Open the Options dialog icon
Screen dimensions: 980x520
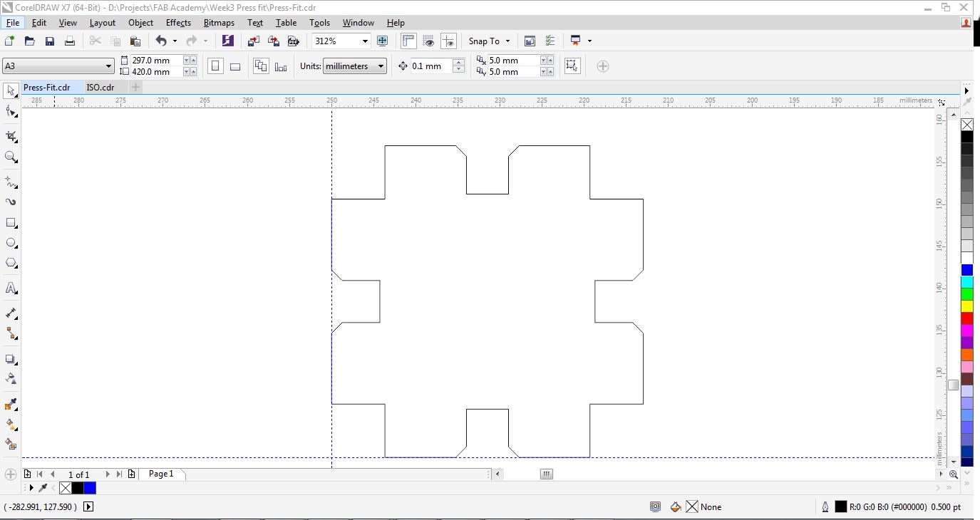pyautogui.click(x=550, y=41)
